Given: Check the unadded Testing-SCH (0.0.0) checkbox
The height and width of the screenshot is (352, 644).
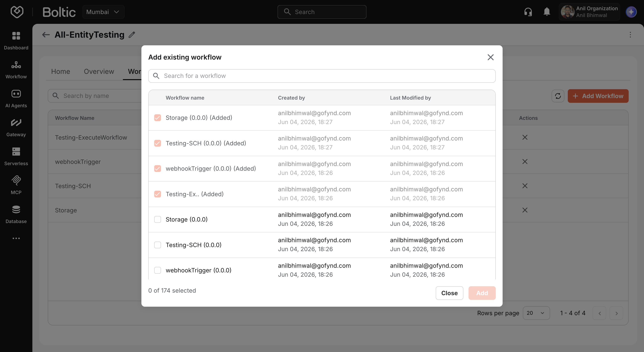Looking at the screenshot, I should tap(158, 245).
